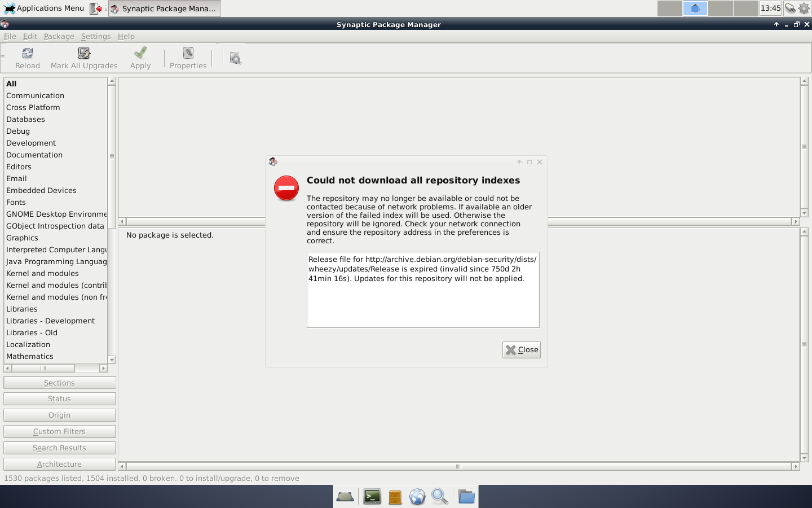
Task: Select the Fonts category
Action: tap(55, 202)
